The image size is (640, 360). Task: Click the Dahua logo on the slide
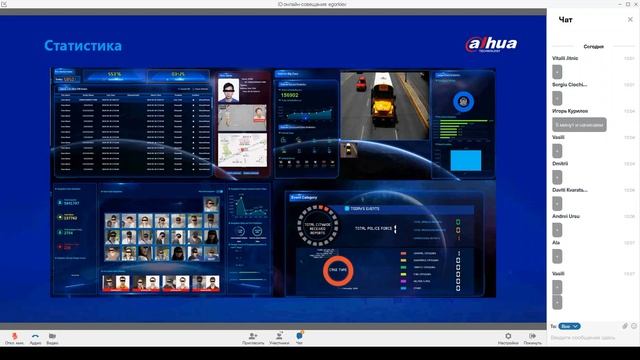tap(491, 44)
